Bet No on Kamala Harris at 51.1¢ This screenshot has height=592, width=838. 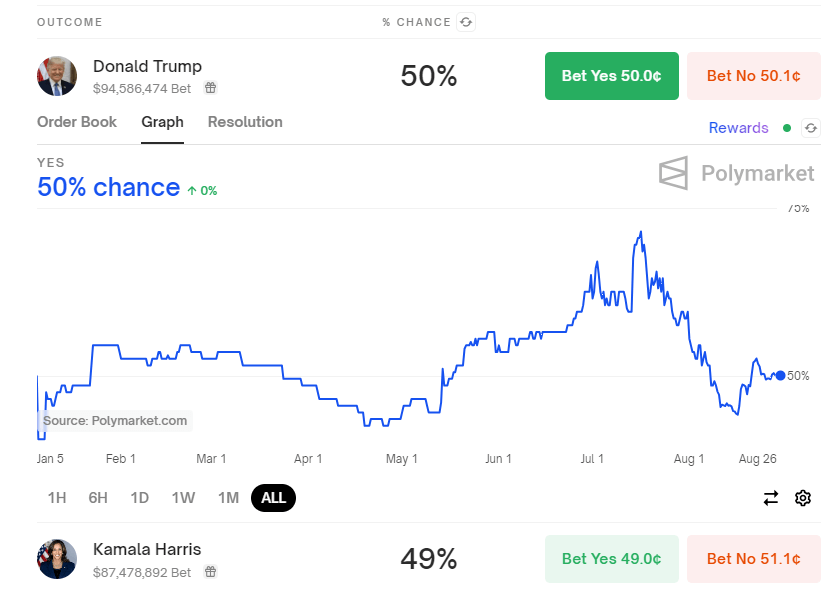tap(753, 558)
